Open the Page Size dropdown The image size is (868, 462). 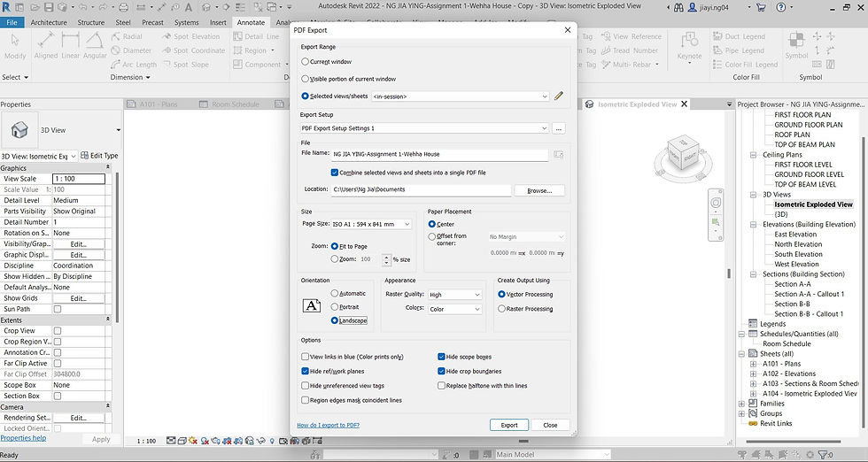(x=371, y=224)
